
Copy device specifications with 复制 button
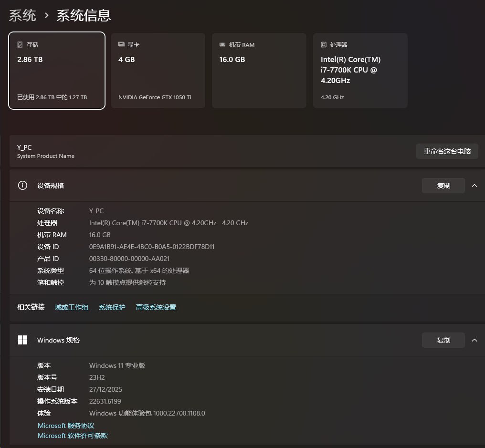[443, 186]
